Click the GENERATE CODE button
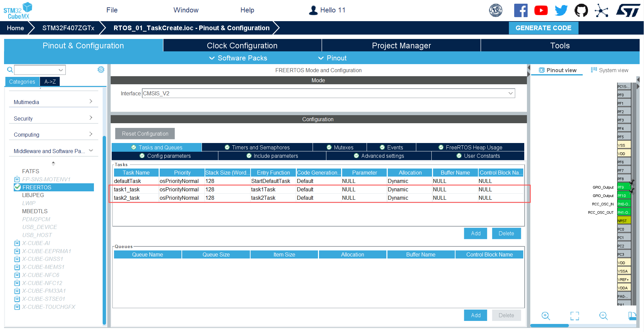Image resolution: width=644 pixels, height=332 pixels. [543, 28]
